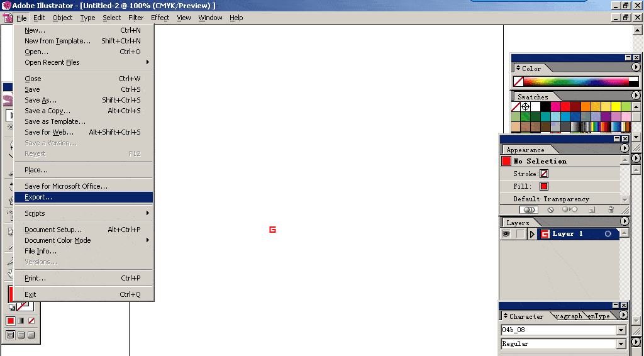Switch to the Paragraph tab
The height and width of the screenshot is (356, 644).
(x=569, y=316)
